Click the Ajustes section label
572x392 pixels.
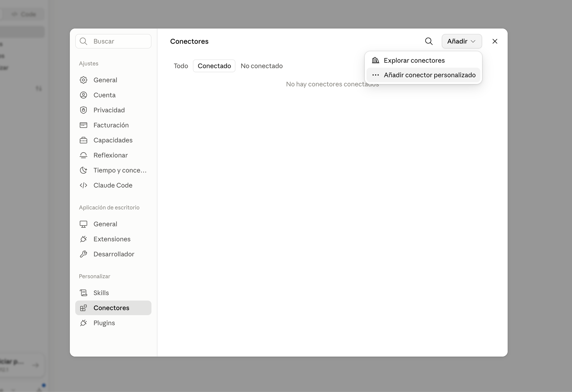89,64
